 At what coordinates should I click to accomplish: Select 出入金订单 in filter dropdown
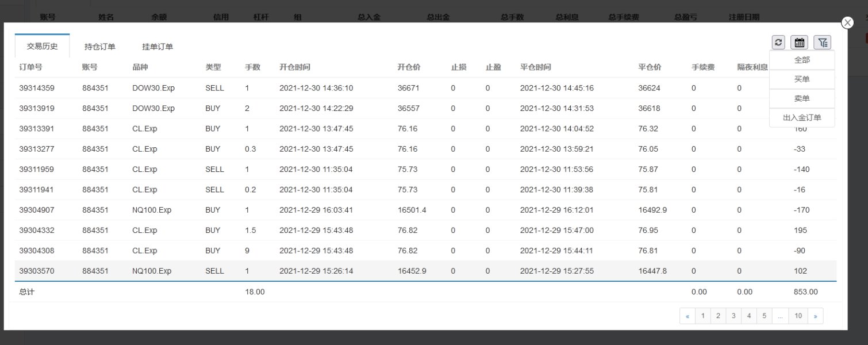802,117
